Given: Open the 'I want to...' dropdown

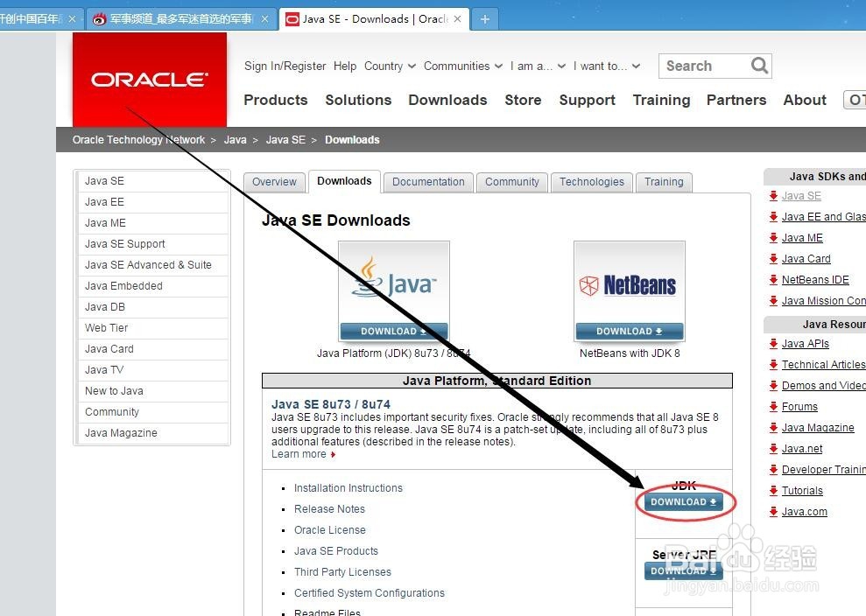Looking at the screenshot, I should coord(607,66).
